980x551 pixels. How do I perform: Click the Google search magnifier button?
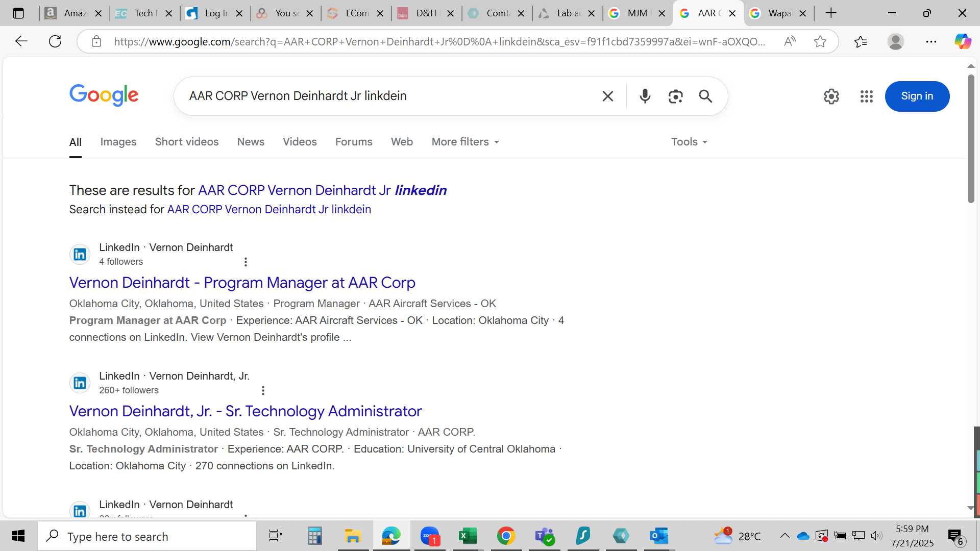coord(705,96)
